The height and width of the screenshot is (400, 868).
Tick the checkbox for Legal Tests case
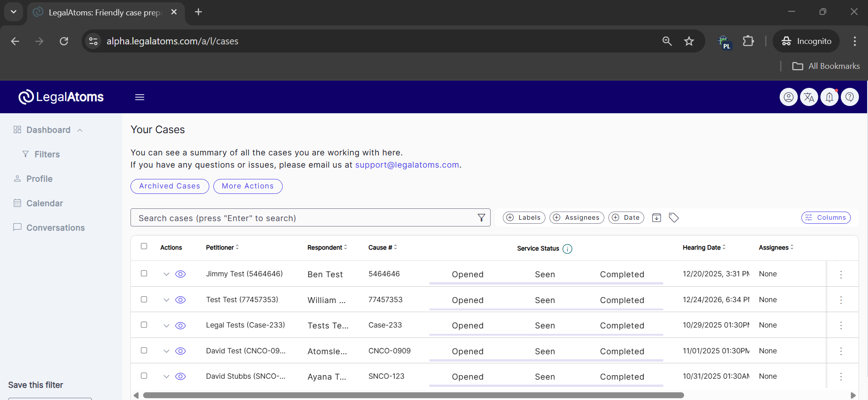[x=144, y=325]
